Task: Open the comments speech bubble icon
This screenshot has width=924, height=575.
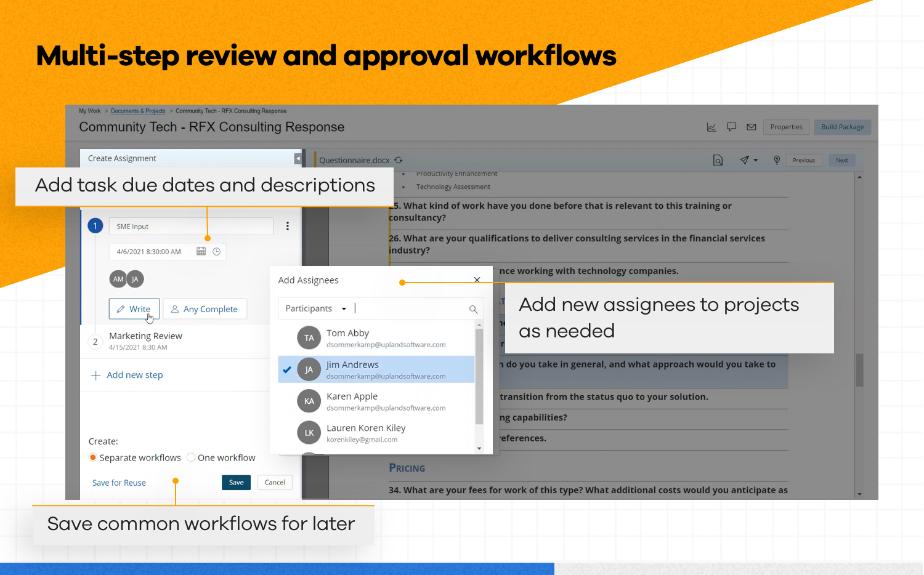Action: pos(731,127)
